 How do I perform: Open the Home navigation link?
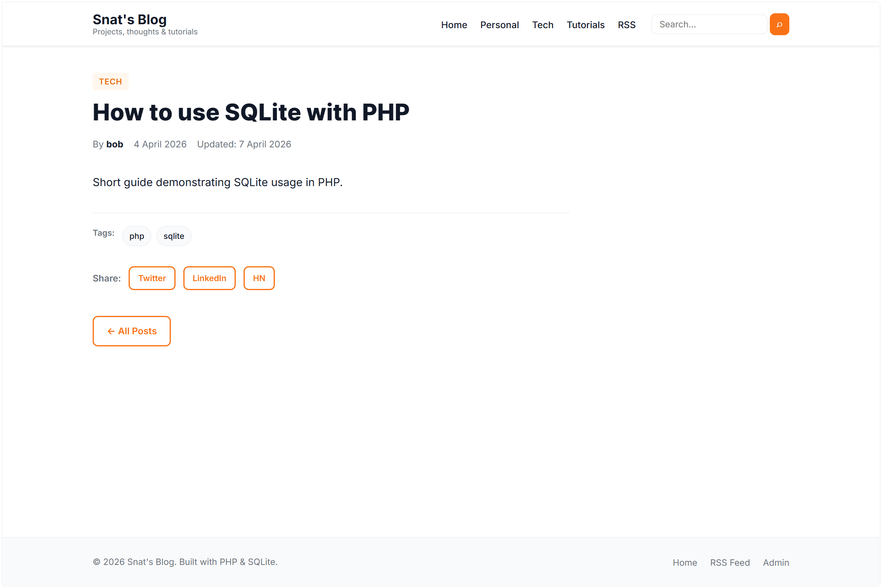pos(454,24)
